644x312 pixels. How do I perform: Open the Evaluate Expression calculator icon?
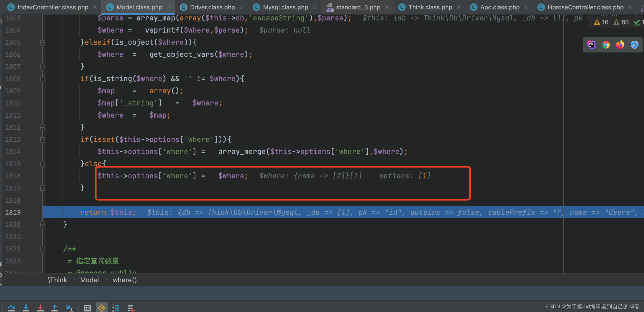coord(87,308)
